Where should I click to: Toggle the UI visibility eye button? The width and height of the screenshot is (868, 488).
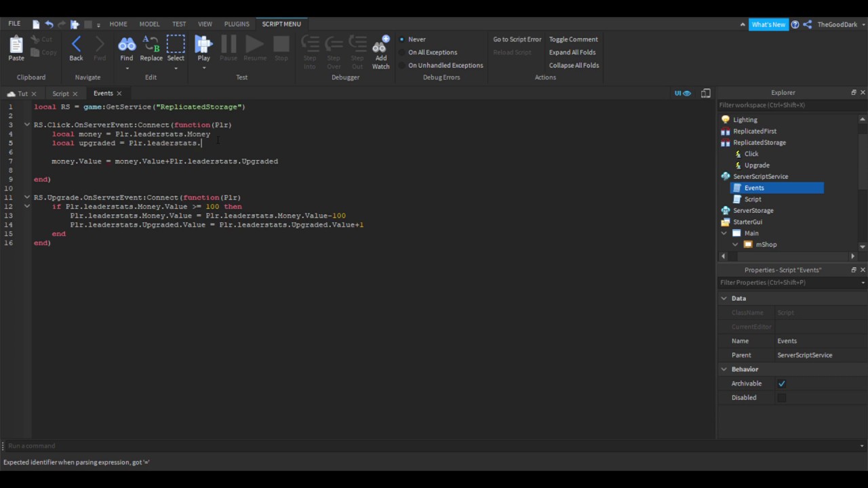(682, 93)
